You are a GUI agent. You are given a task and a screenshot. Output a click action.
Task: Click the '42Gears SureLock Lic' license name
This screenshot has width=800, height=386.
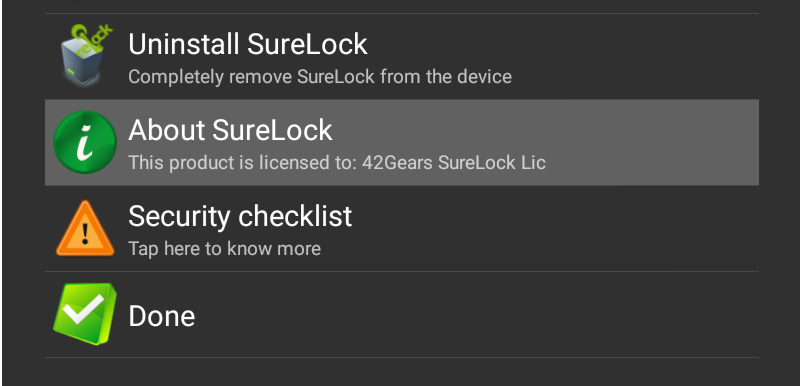click(454, 163)
